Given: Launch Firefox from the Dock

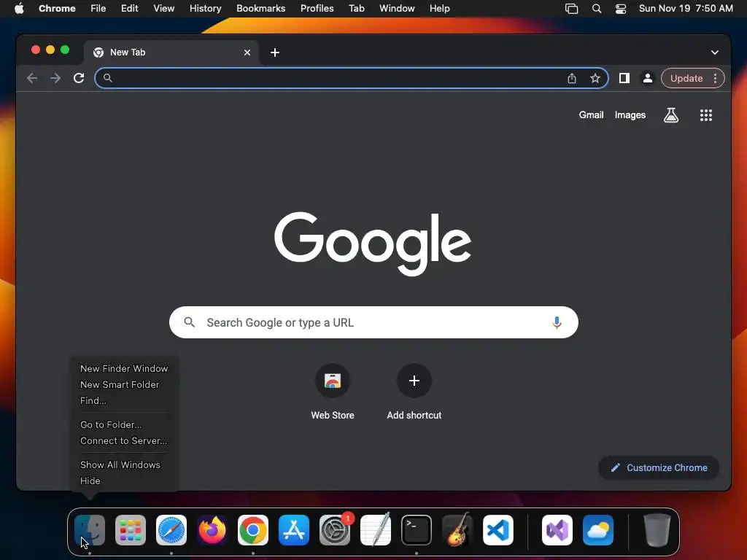Looking at the screenshot, I should click(212, 530).
